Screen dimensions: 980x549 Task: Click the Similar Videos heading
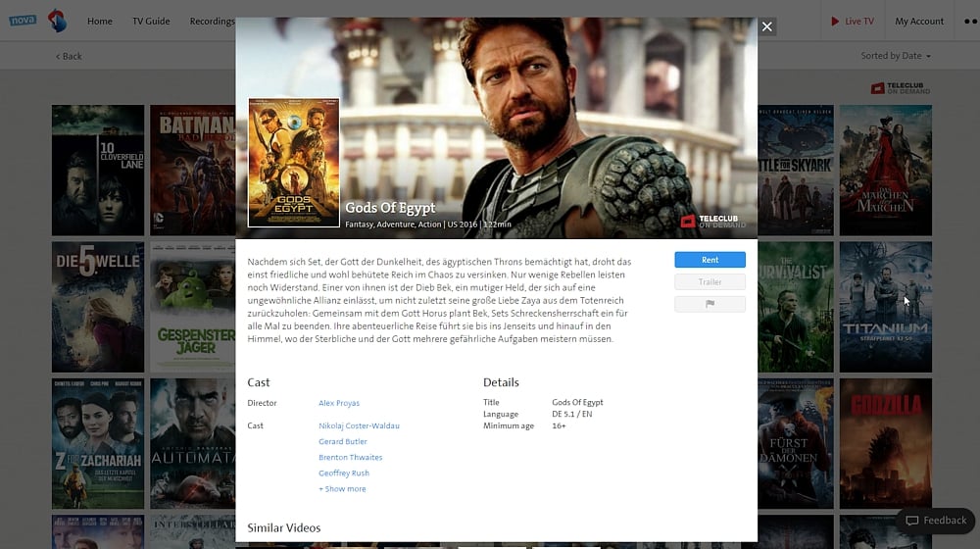(284, 527)
